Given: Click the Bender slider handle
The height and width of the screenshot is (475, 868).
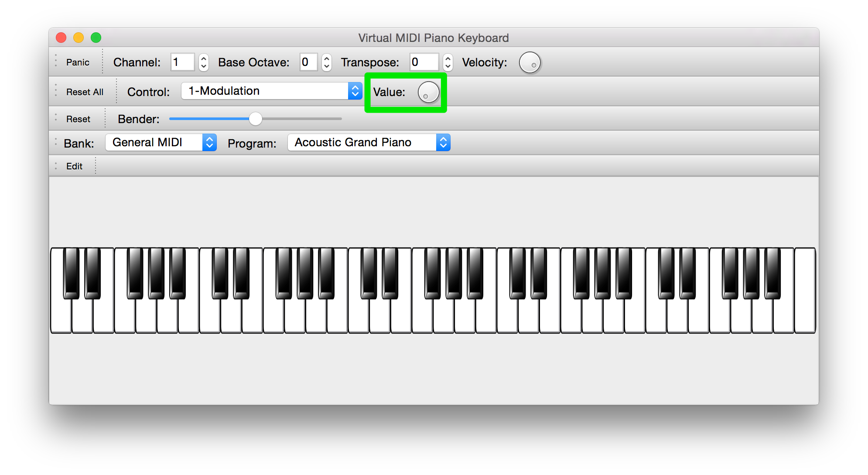Looking at the screenshot, I should click(256, 119).
